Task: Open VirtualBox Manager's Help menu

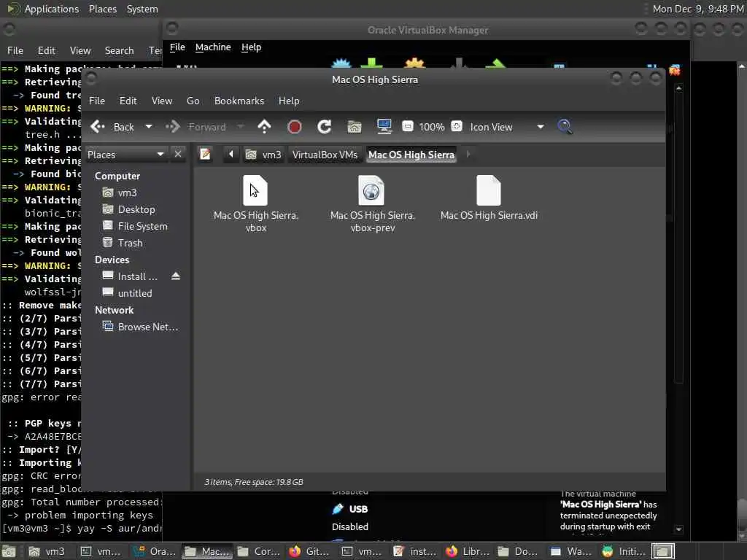Action: coord(251,47)
